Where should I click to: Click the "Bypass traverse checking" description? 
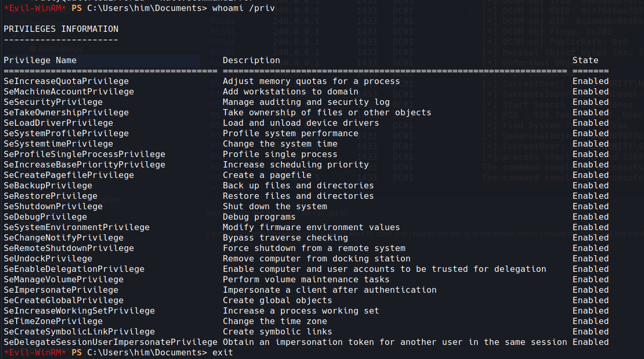(285, 237)
